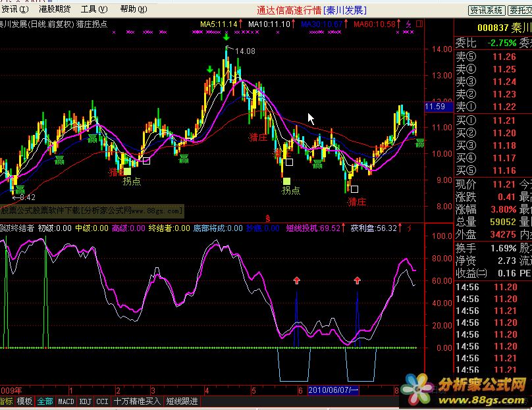Click the 底部将成:0.00 indicator label
Screen dimensions: 532x410
[x=218, y=228]
